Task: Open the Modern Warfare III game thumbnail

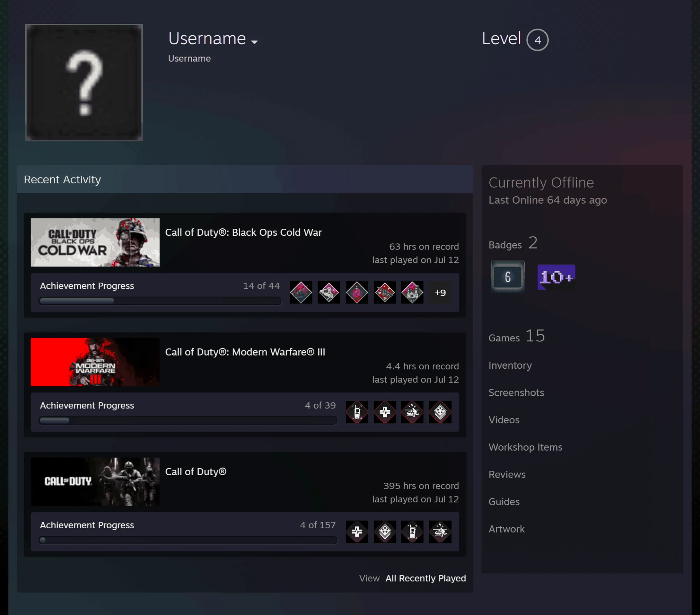Action: tap(95, 362)
